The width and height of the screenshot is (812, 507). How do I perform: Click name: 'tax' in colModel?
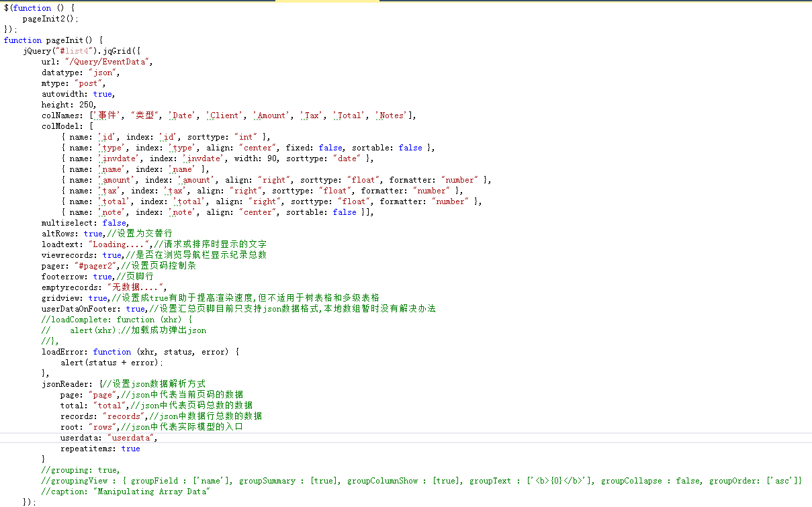[x=95, y=191]
